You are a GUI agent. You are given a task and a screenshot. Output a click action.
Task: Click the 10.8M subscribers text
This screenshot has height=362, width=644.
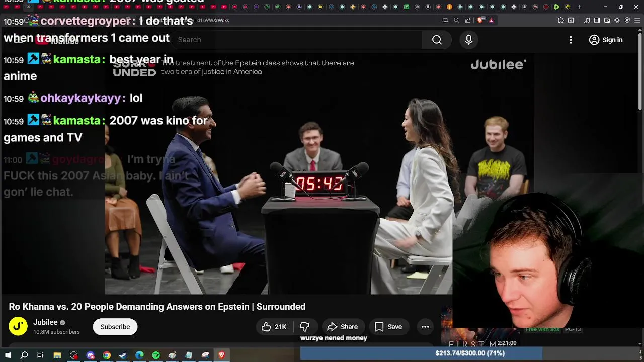[x=56, y=332]
